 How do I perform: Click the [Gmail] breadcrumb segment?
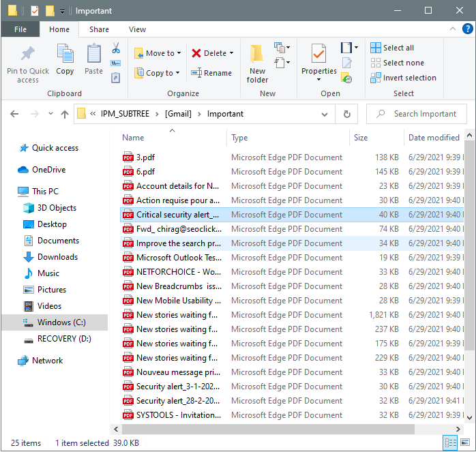tap(178, 114)
